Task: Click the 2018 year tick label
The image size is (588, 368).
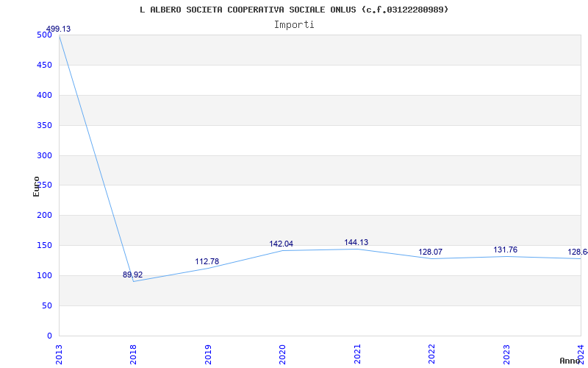Action: coord(134,354)
